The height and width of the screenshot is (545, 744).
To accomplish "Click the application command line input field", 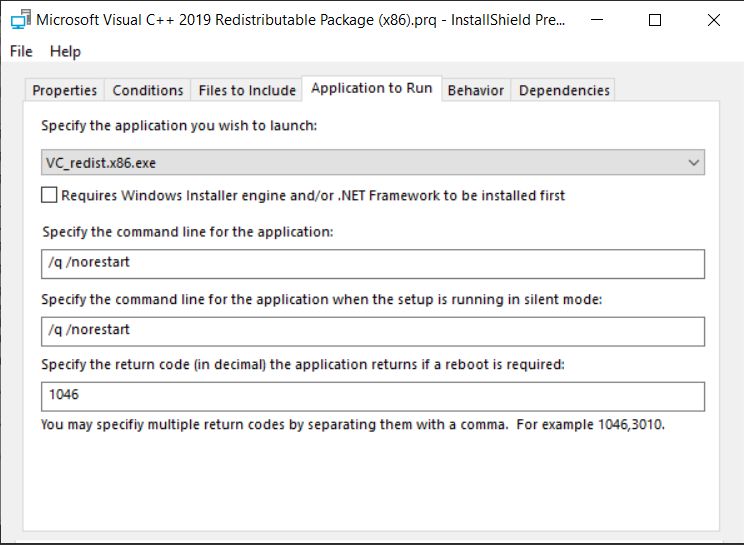I will tap(372, 264).
